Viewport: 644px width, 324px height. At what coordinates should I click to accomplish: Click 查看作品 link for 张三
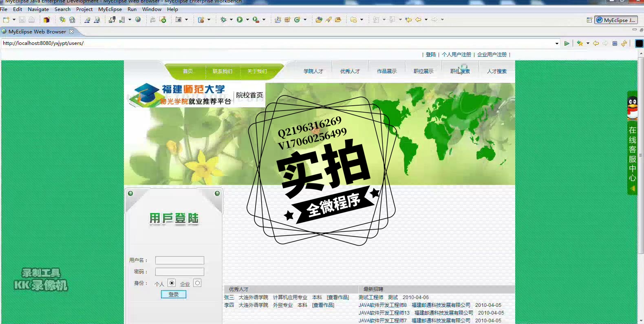(338, 297)
